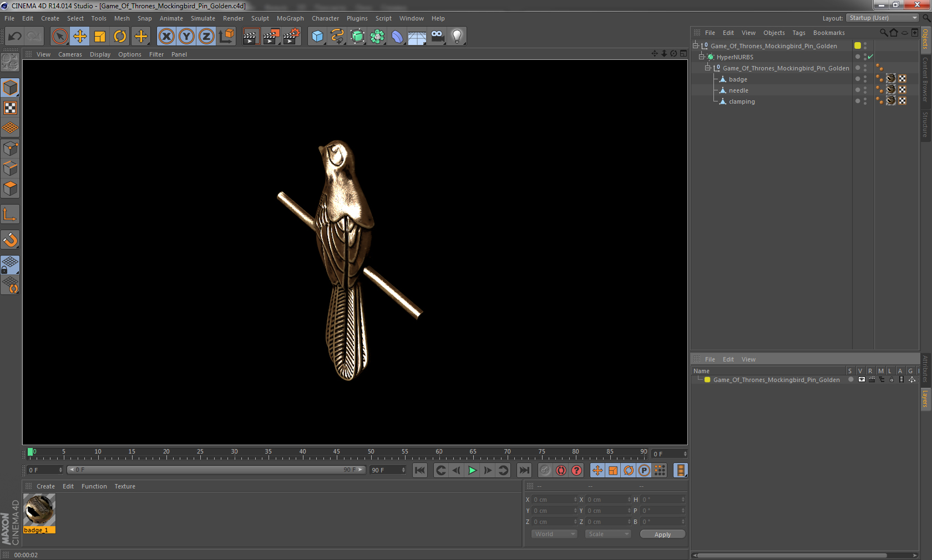The image size is (932, 560).
Task: Open the Sculpt menu
Action: 260,18
